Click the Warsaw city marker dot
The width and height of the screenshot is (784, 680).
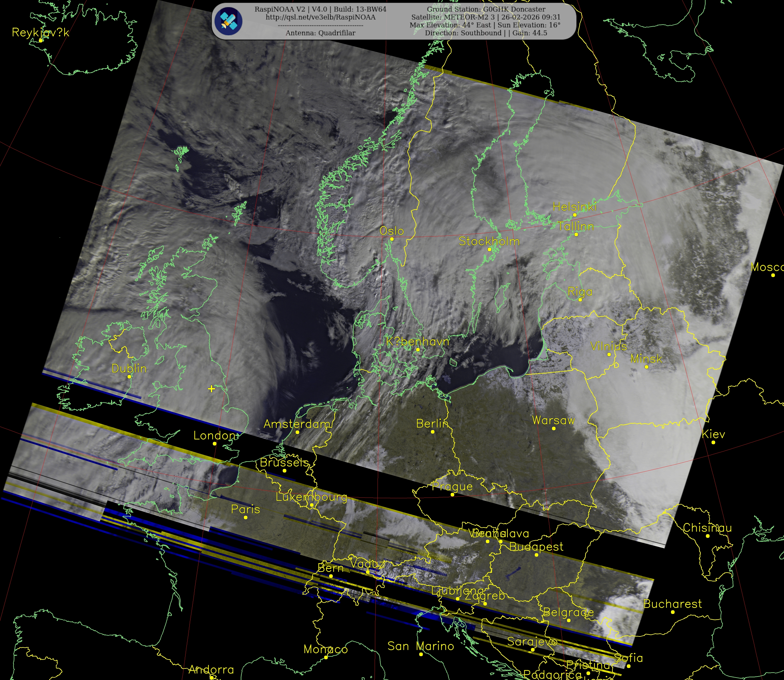pos(554,428)
